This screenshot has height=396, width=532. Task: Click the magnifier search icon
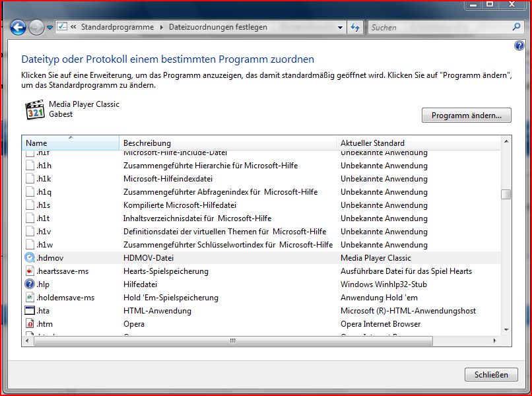516,27
